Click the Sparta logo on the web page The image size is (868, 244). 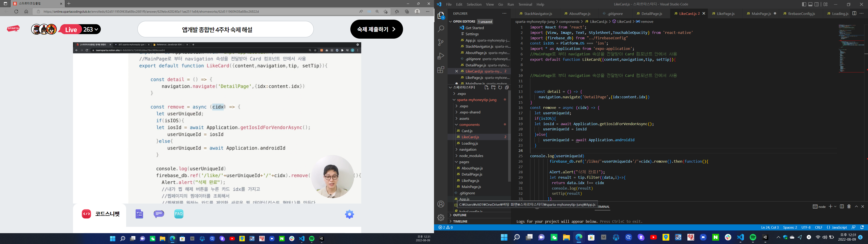(13, 29)
